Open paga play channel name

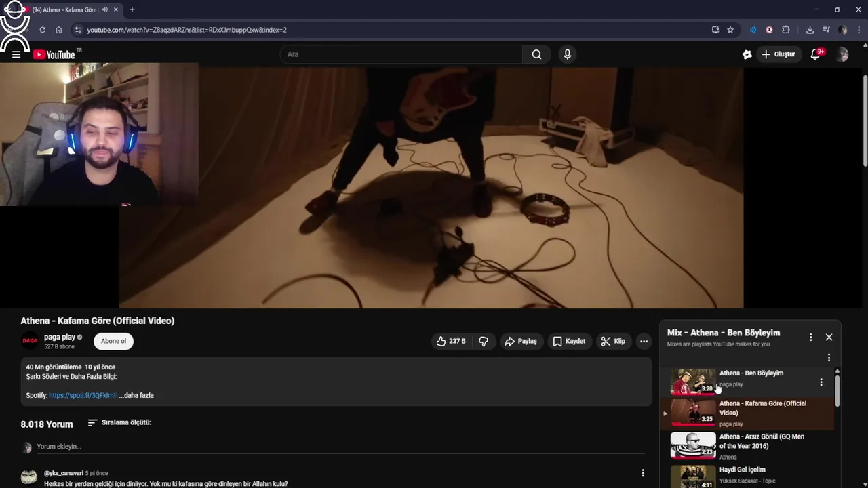pos(60,337)
